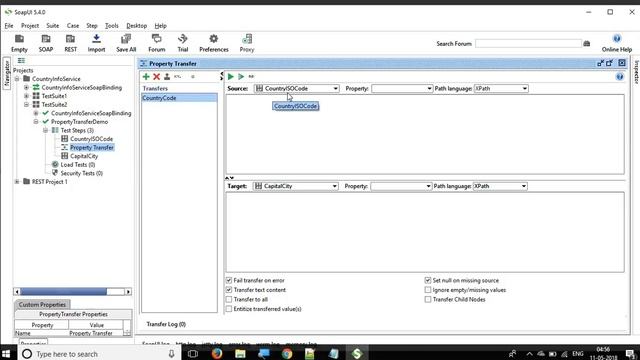This screenshot has height=360, width=640.
Task: Open Chrome from the taskbar
Action: (x=287, y=353)
